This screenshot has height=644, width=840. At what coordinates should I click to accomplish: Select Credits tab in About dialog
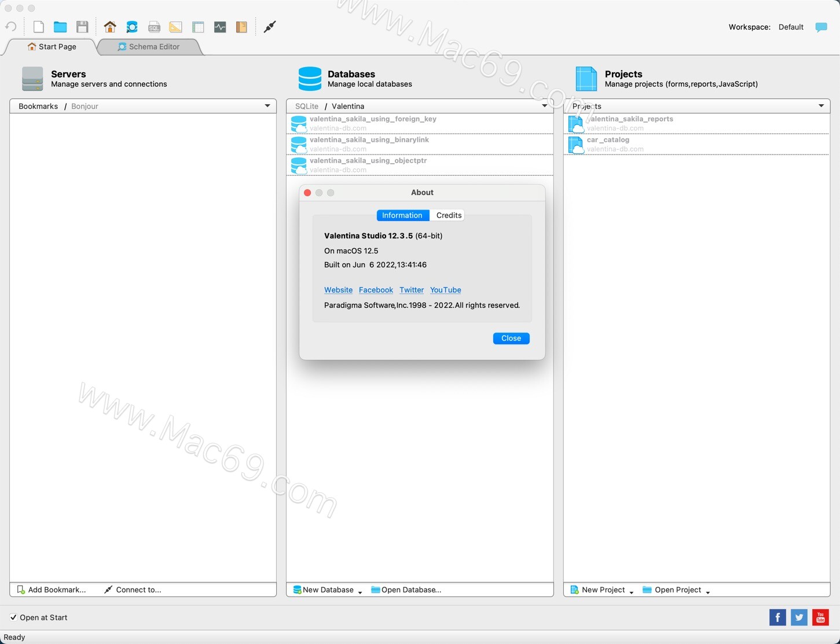point(449,215)
